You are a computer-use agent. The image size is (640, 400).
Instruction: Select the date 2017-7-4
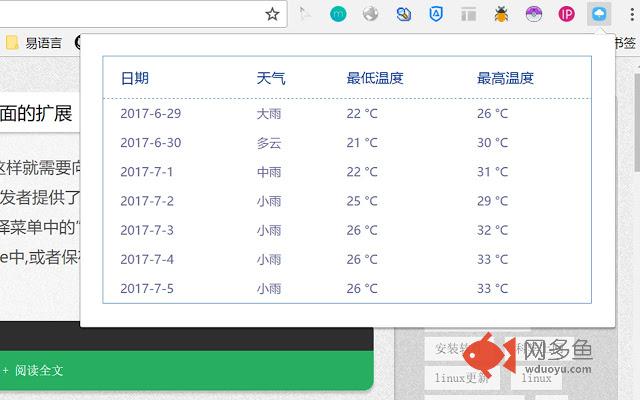click(x=147, y=260)
